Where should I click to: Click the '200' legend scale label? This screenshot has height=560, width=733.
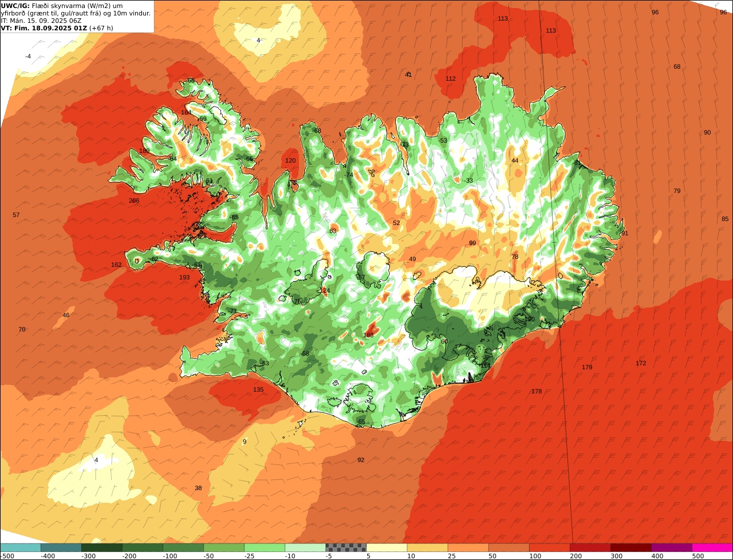(x=576, y=556)
